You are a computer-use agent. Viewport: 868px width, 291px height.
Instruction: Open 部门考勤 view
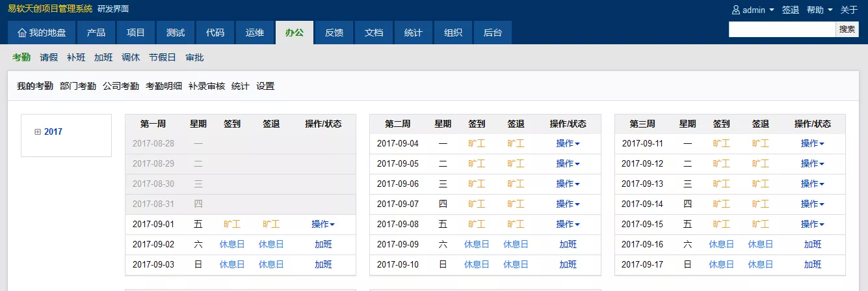[78, 86]
